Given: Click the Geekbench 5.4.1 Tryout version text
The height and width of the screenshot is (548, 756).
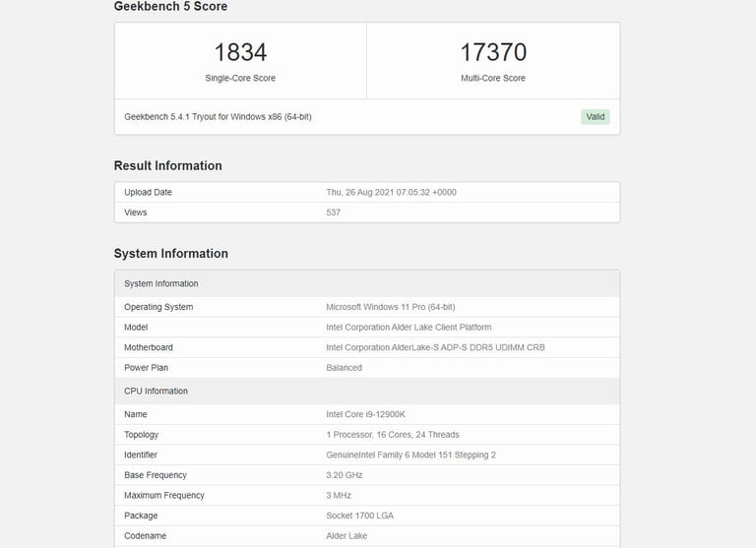Looking at the screenshot, I should pos(218,117).
